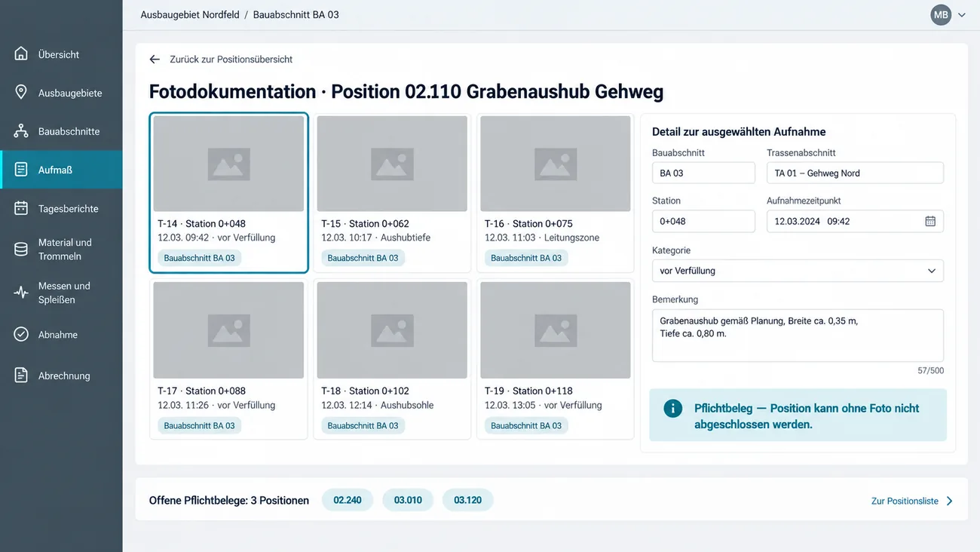The image size is (980, 552).
Task: Open open position chip 03.120
Action: pyautogui.click(x=467, y=500)
